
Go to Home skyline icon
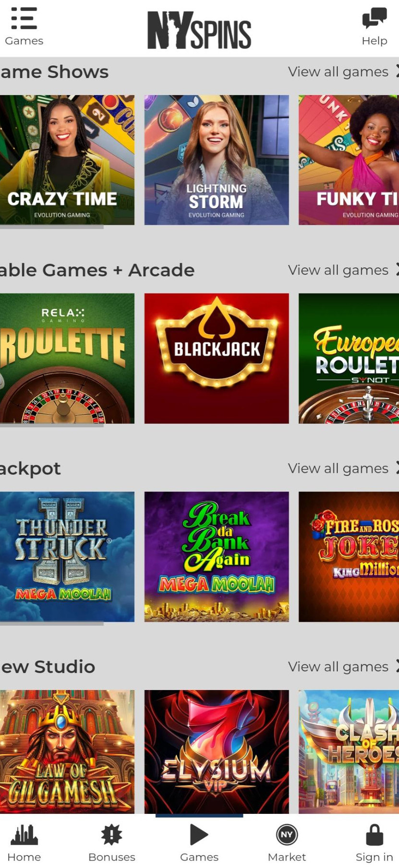tap(24, 835)
